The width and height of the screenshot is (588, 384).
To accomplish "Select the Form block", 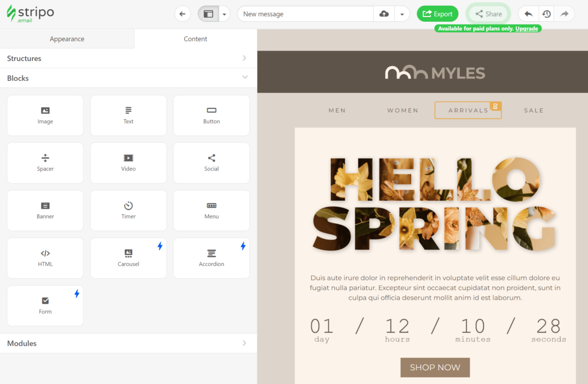I will tap(45, 305).
